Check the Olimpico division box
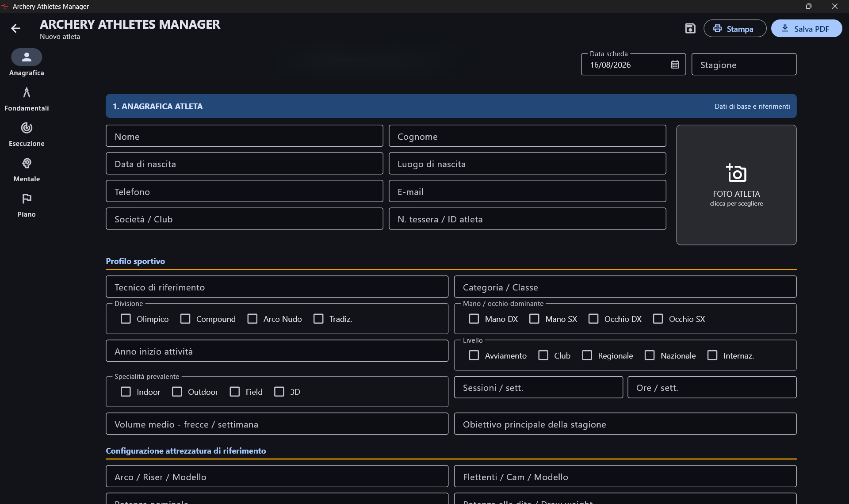849x504 pixels. [126, 319]
